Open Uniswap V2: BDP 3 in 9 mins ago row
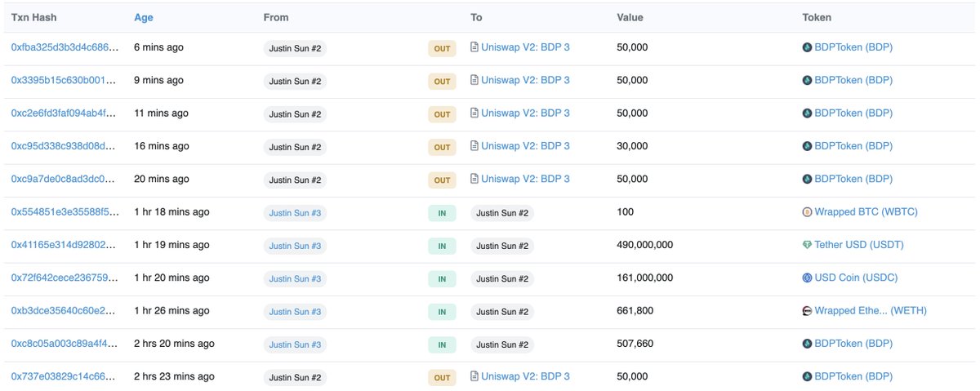980x391 pixels. tap(525, 81)
